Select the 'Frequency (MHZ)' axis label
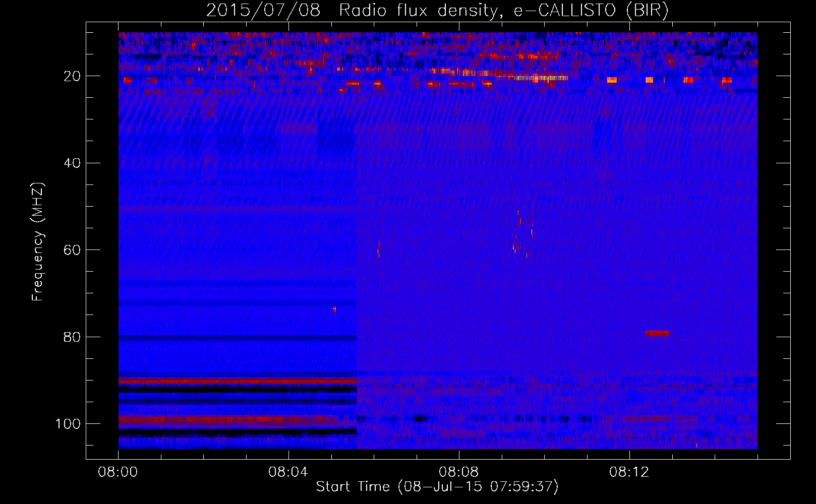The height and width of the screenshot is (504, 816). pos(38,242)
